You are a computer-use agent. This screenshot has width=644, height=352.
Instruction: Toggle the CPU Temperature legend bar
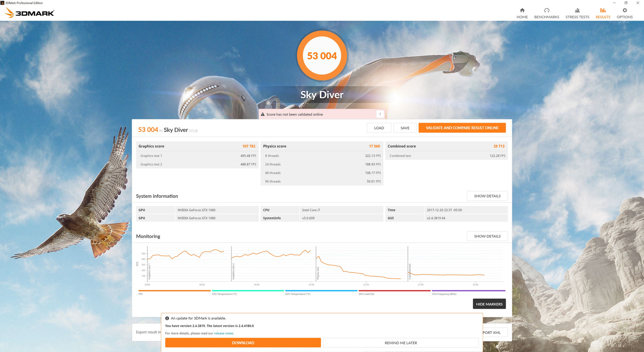[248, 291]
